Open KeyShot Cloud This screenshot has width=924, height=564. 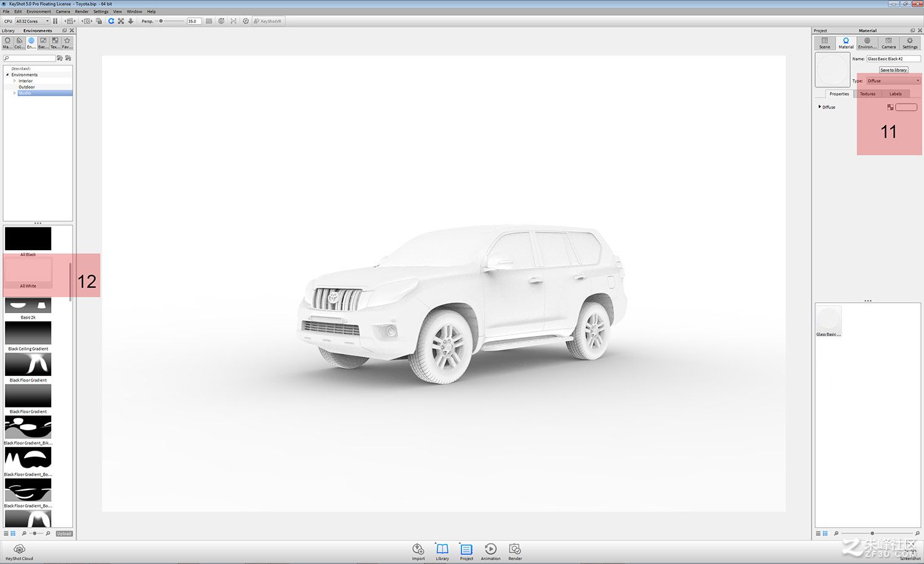point(19,552)
